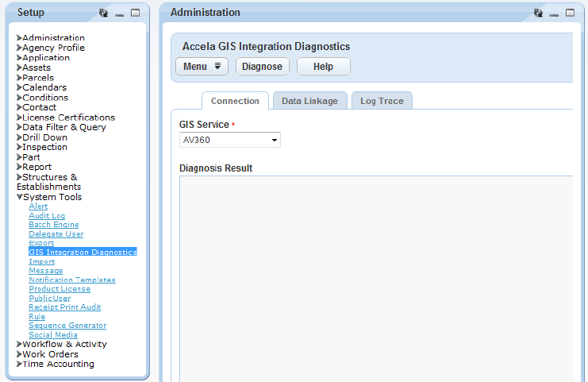Click inside the Diagnosis Result text area
588x382 pixels.
pyautogui.click(x=376, y=279)
